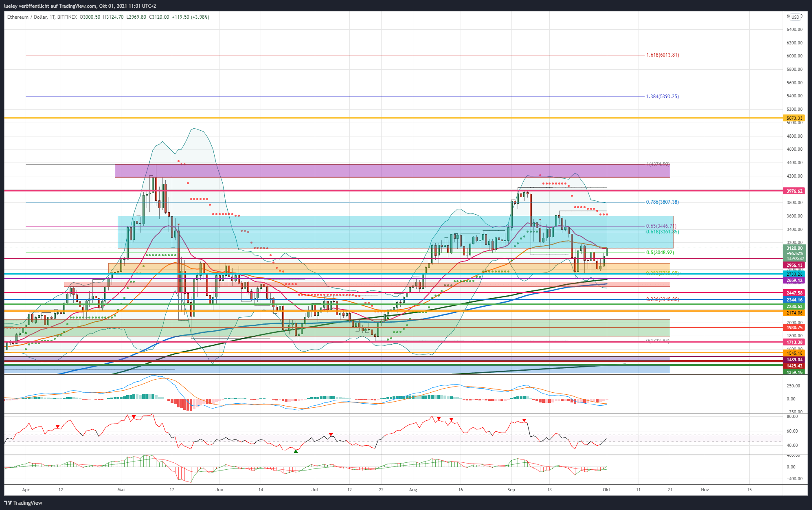This screenshot has height=510, width=812.
Task: Select the current price 3120.00 label
Action: pyautogui.click(x=794, y=248)
